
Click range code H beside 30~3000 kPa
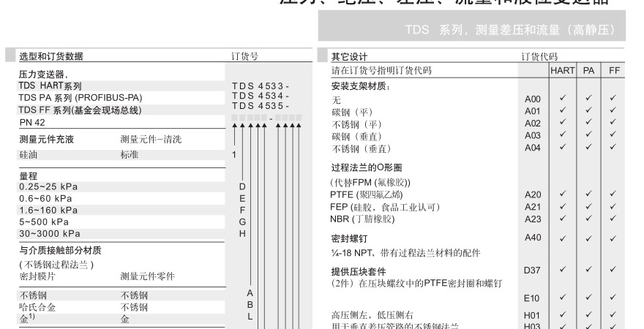pyautogui.click(x=242, y=233)
